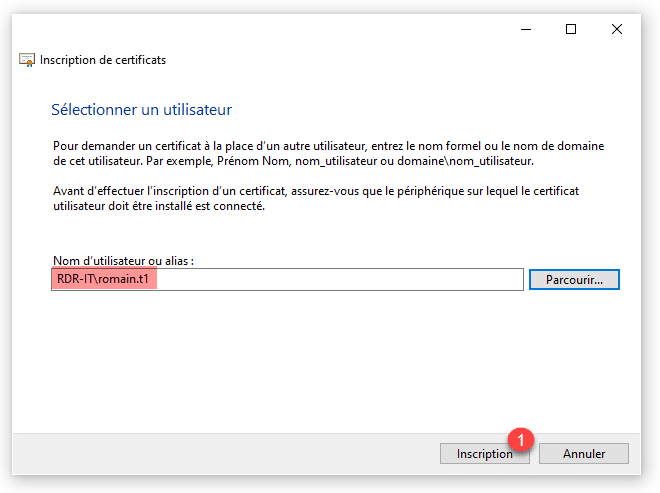The width and height of the screenshot is (660, 493).
Task: Click the red step badge numbered 1
Action: click(520, 439)
